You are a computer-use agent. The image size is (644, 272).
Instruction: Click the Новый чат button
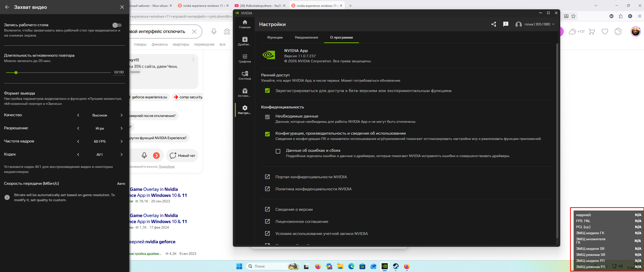coord(182,156)
